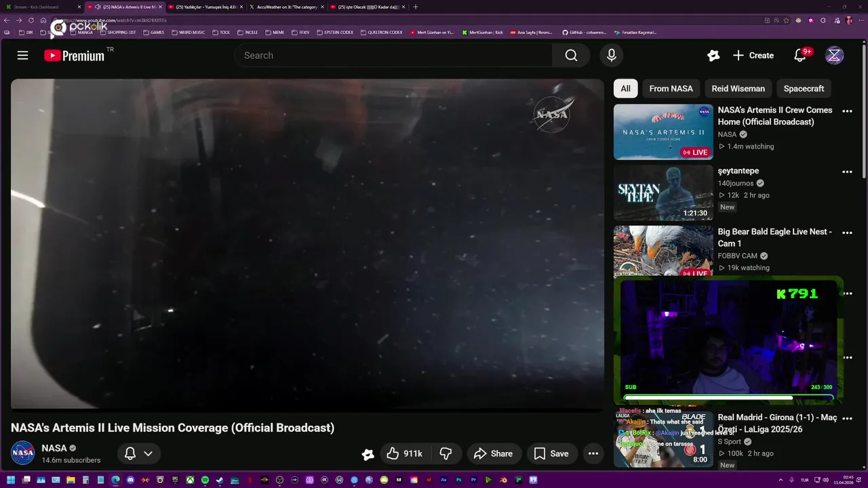Open Windows Start menu

pyautogui.click(x=11, y=480)
